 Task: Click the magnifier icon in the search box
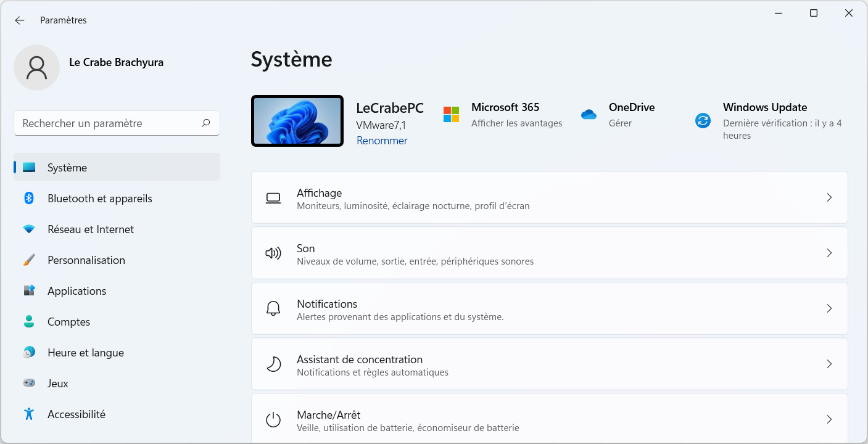pos(206,123)
